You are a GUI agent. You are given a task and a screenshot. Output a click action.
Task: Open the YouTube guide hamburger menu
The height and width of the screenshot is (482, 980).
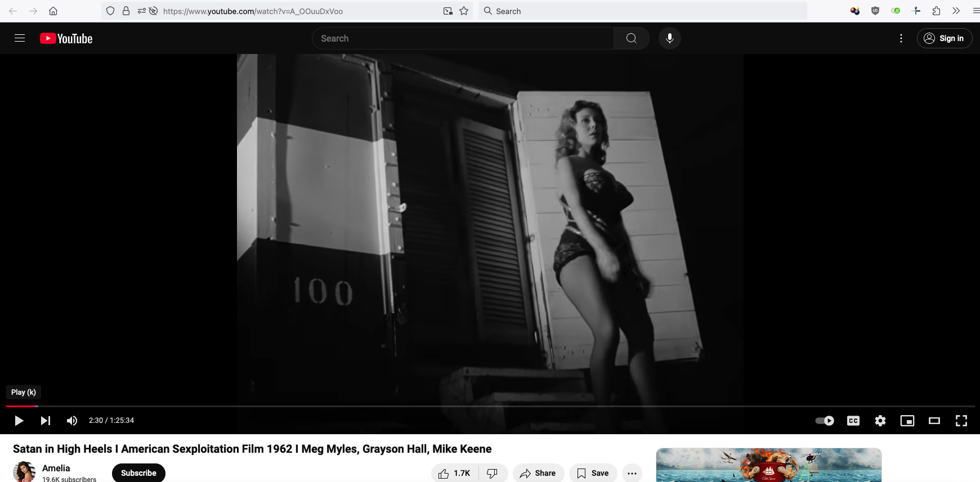[x=20, y=38]
